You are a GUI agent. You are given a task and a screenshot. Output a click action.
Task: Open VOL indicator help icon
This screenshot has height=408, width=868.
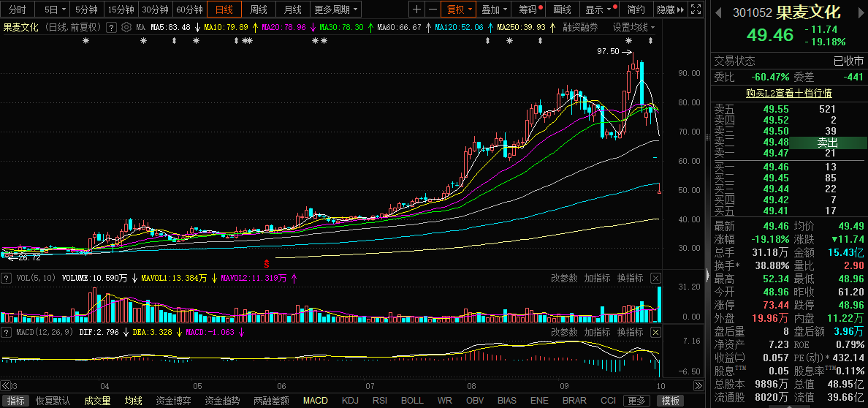click(7, 278)
